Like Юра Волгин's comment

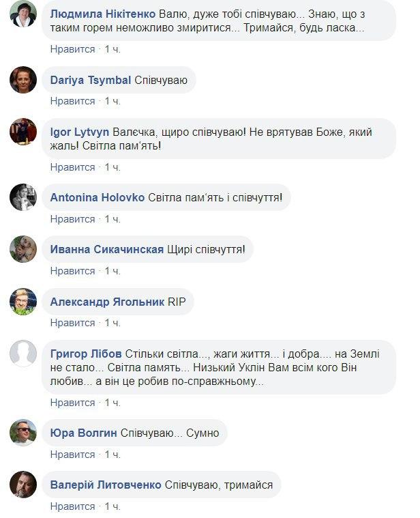pos(72,454)
